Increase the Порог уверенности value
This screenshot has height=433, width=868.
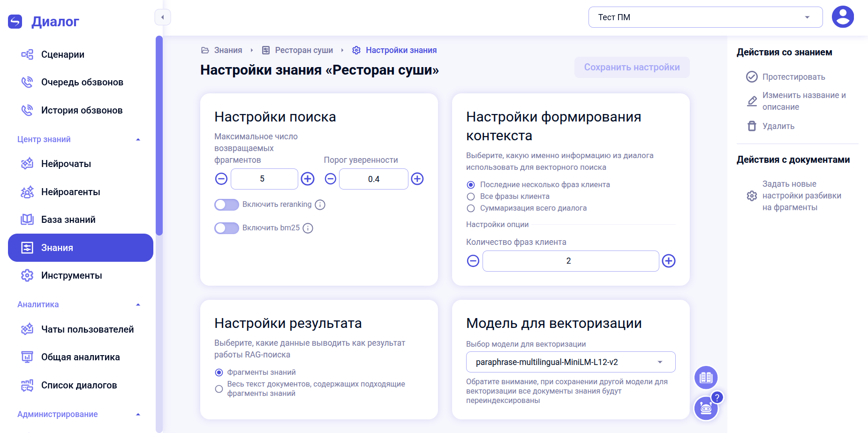coord(417,179)
